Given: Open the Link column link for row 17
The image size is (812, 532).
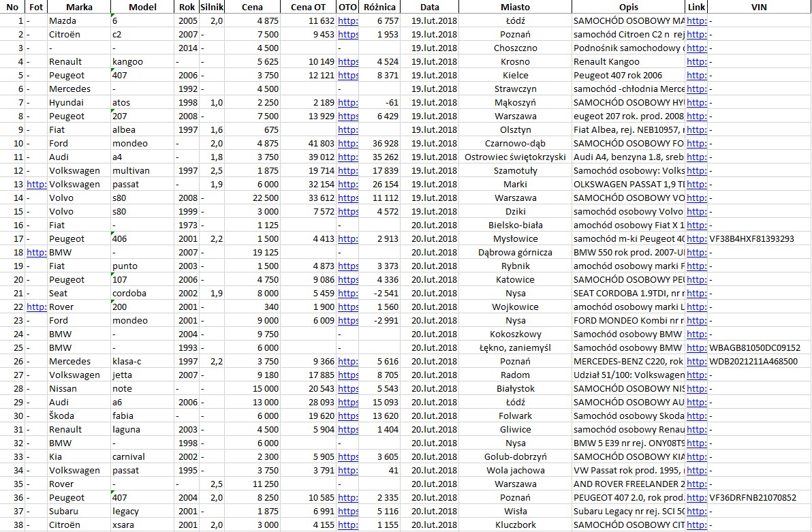Looking at the screenshot, I should [x=696, y=239].
